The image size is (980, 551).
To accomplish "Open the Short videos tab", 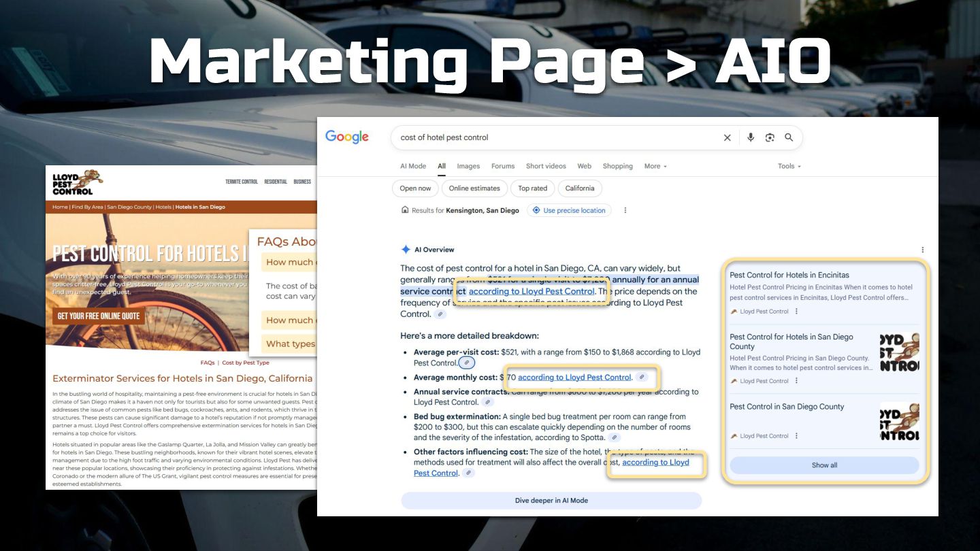I will pyautogui.click(x=546, y=166).
